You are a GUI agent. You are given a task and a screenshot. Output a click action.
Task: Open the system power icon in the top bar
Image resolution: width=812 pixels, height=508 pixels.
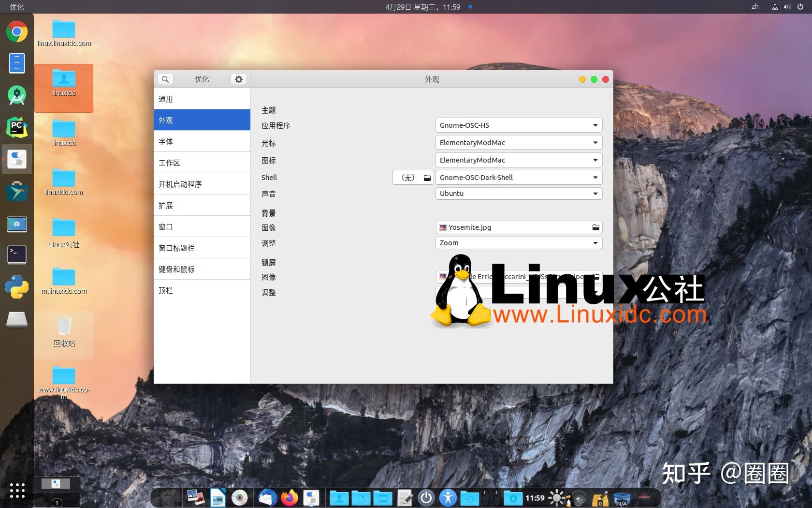point(801,7)
